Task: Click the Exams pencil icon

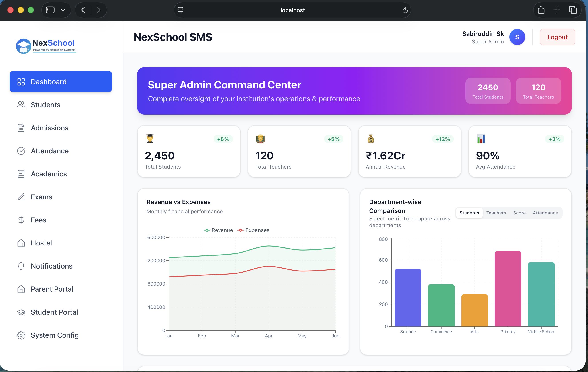Action: 21,197
